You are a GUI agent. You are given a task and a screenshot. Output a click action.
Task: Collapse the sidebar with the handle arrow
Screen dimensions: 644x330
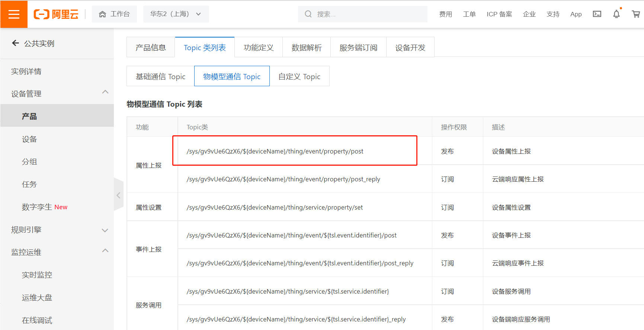click(x=118, y=195)
